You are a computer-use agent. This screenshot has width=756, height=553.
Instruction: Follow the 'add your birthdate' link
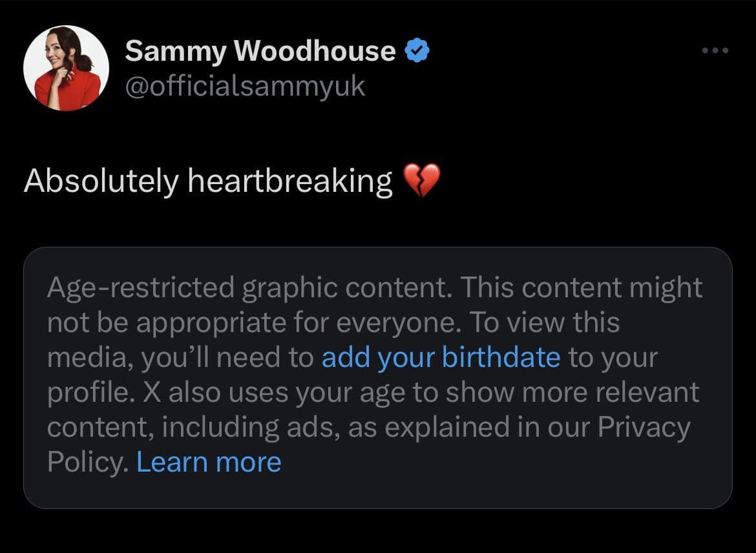tap(441, 357)
